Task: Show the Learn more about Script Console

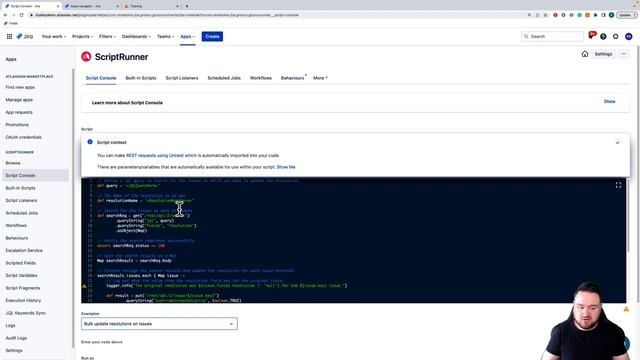Action: [x=609, y=101]
